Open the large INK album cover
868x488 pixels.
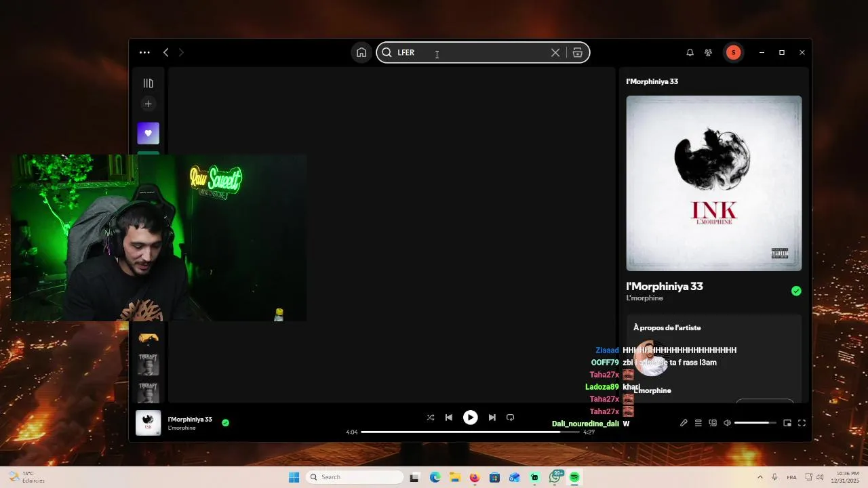(714, 183)
